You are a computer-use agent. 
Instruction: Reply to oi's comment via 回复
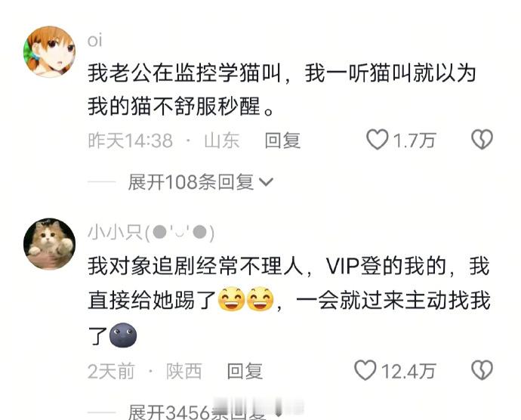282,140
